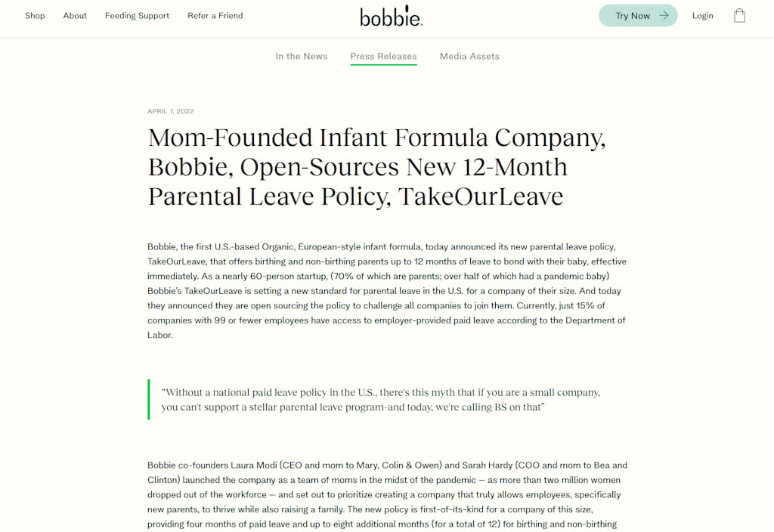Click the Bobbie logo

tap(390, 17)
